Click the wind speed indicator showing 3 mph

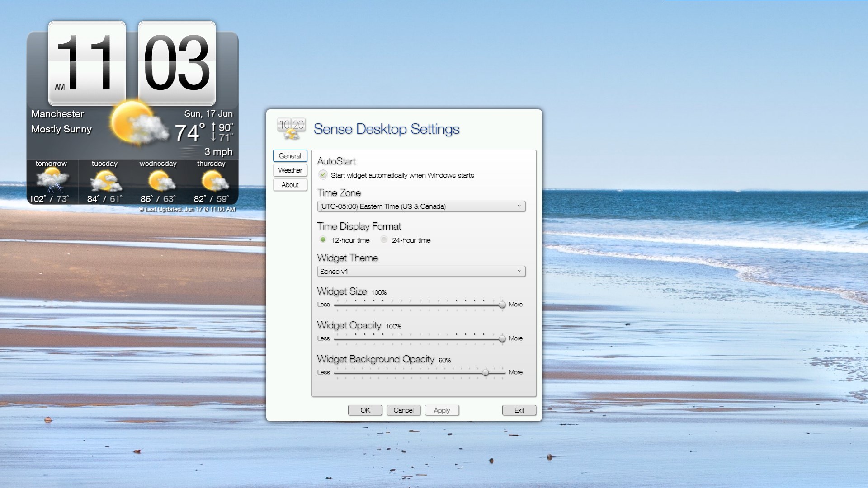click(x=218, y=152)
